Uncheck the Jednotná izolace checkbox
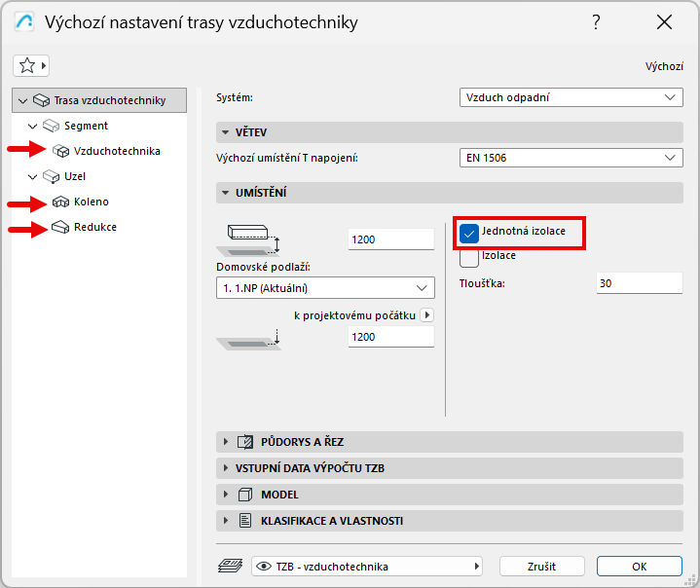Image resolution: width=700 pixels, height=588 pixels. 468,233
